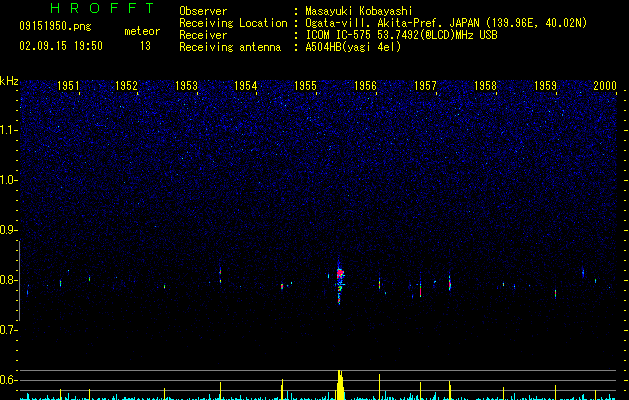
Task: Click the 1957 time axis label
Action: (x=425, y=86)
